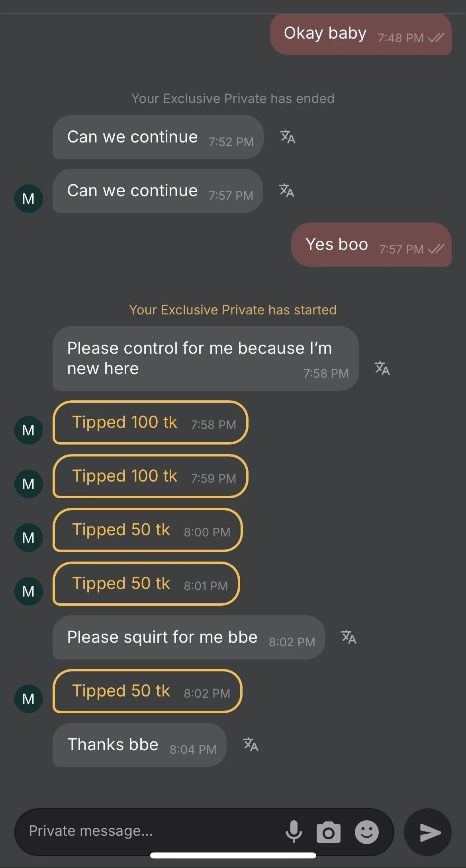
Task: Tap the 'Tipped 50 tk' 8:01 PM bubble
Action: point(146,584)
